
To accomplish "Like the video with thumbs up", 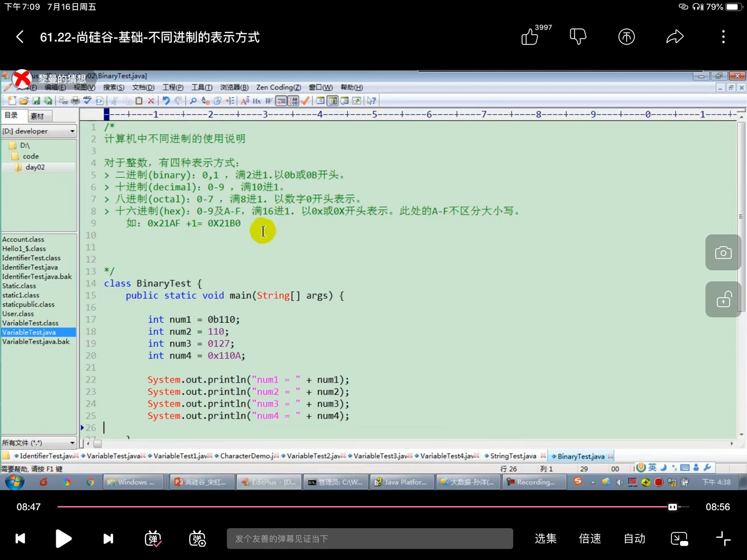I will [x=530, y=37].
